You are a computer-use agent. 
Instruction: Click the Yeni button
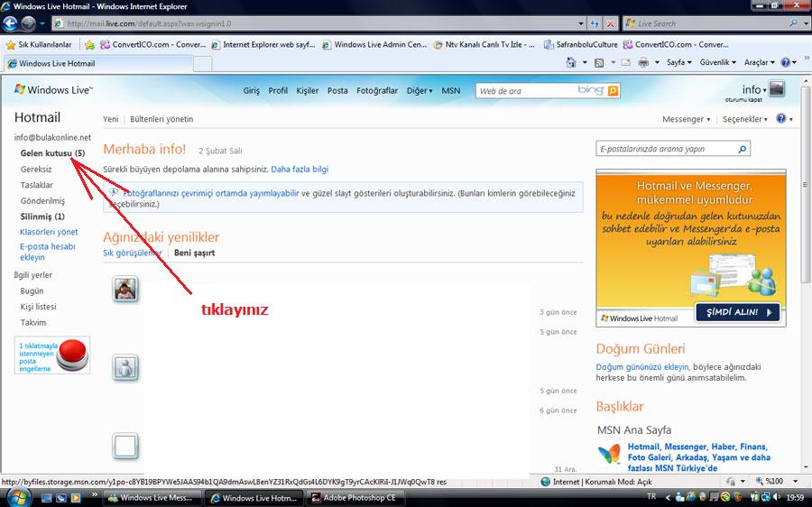(x=110, y=119)
